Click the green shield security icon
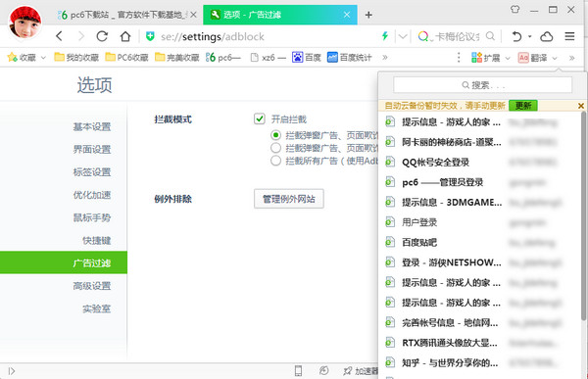Image resolution: width=588 pixels, height=379 pixels. pyautogui.click(x=150, y=36)
